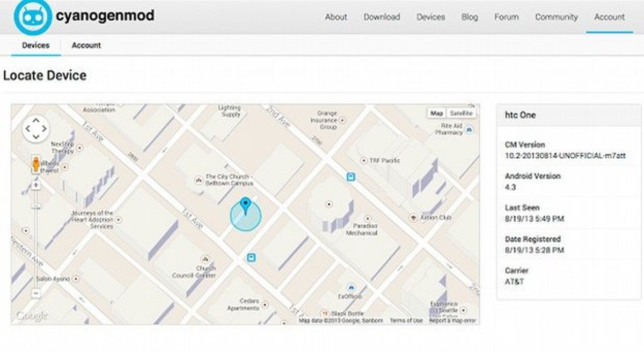Open the About page
This screenshot has width=644, height=352.
(x=336, y=17)
